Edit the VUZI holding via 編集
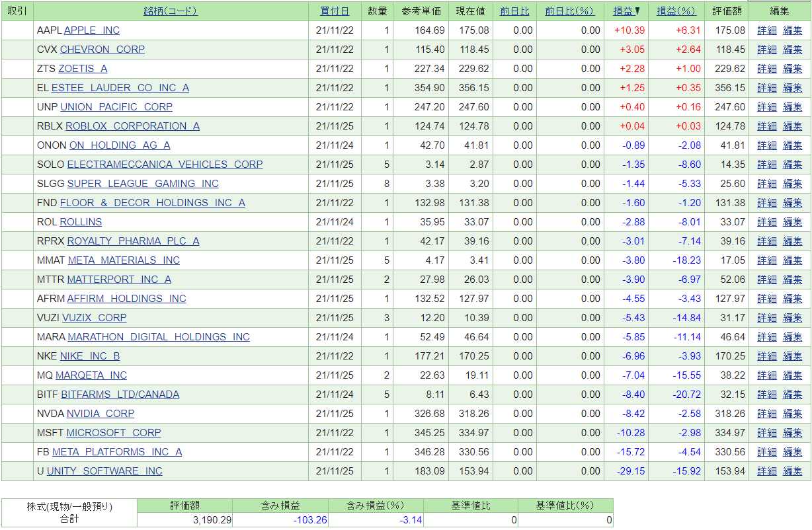The width and height of the screenshot is (812, 530). click(793, 318)
